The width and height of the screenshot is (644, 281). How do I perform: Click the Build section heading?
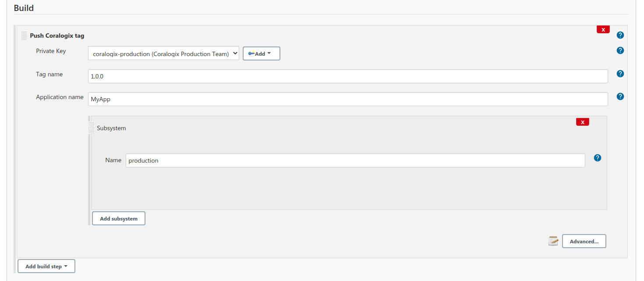[24, 8]
